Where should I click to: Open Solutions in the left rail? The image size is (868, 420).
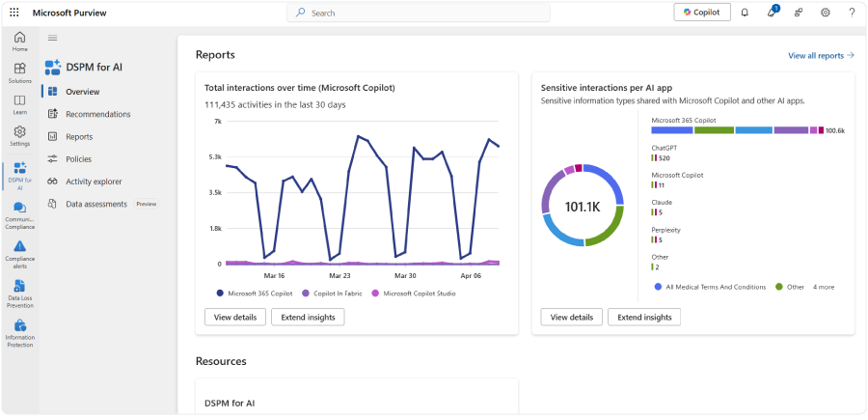pyautogui.click(x=20, y=72)
